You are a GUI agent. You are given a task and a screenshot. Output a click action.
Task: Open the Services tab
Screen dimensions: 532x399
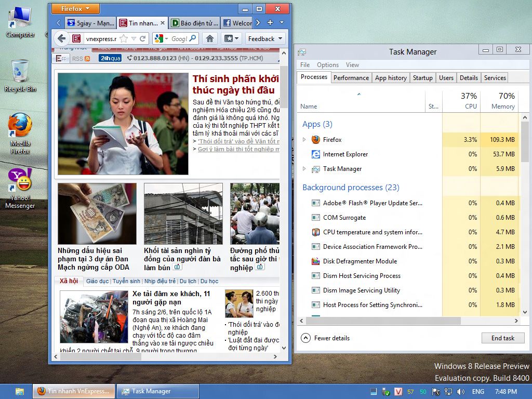pyautogui.click(x=495, y=78)
